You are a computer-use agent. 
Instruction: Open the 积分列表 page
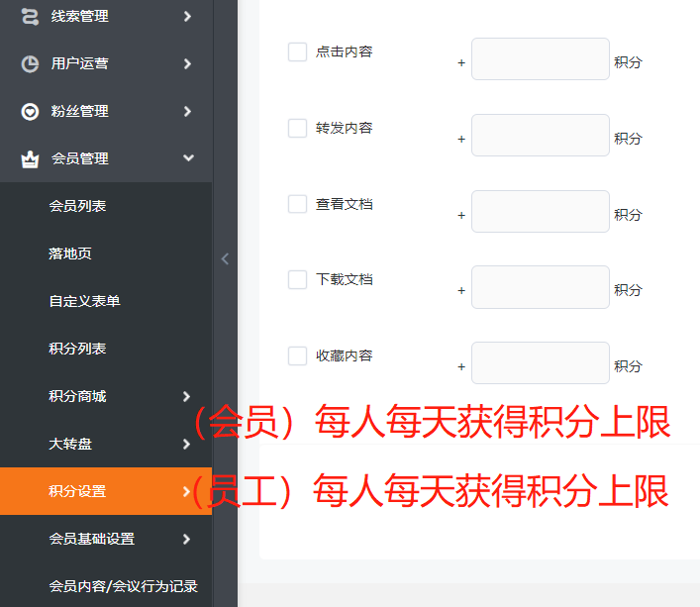tap(77, 349)
